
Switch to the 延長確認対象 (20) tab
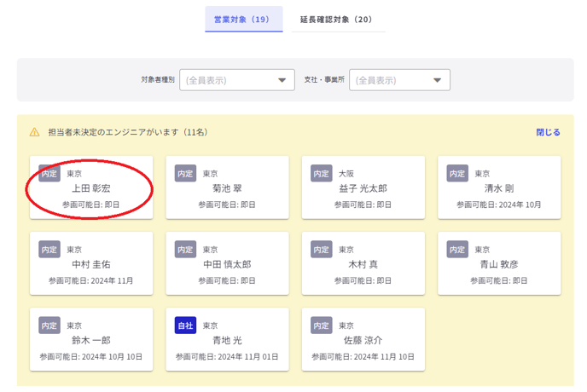tap(335, 19)
